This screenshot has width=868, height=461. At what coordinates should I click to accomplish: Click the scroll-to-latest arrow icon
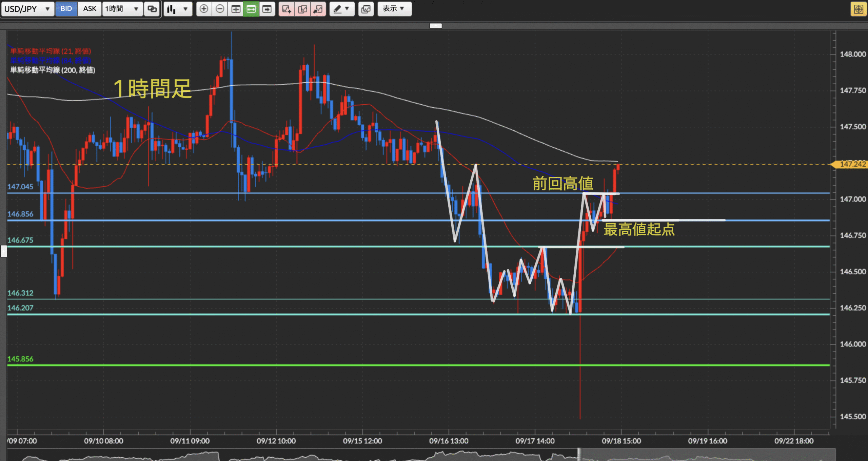pos(267,9)
